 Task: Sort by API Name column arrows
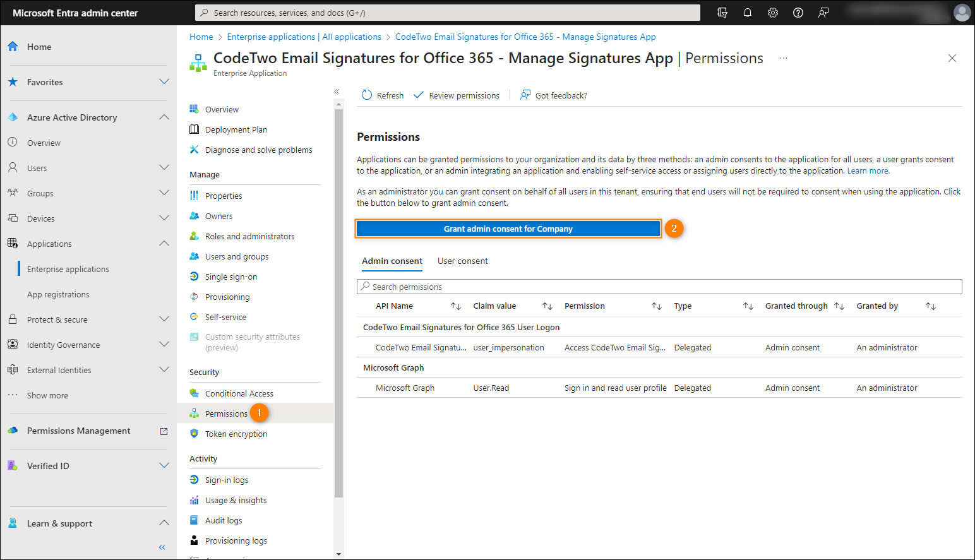[x=456, y=306]
